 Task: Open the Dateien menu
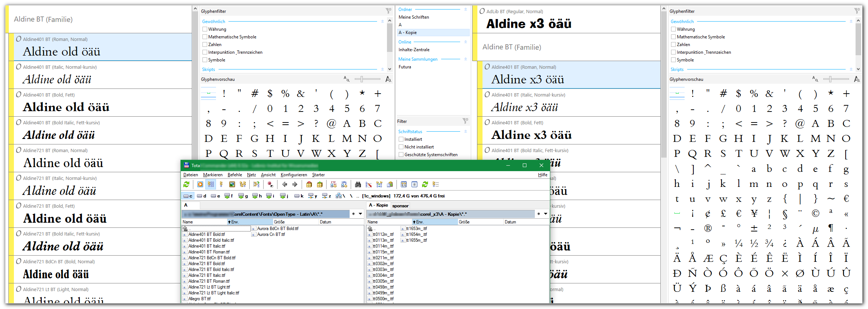[191, 175]
